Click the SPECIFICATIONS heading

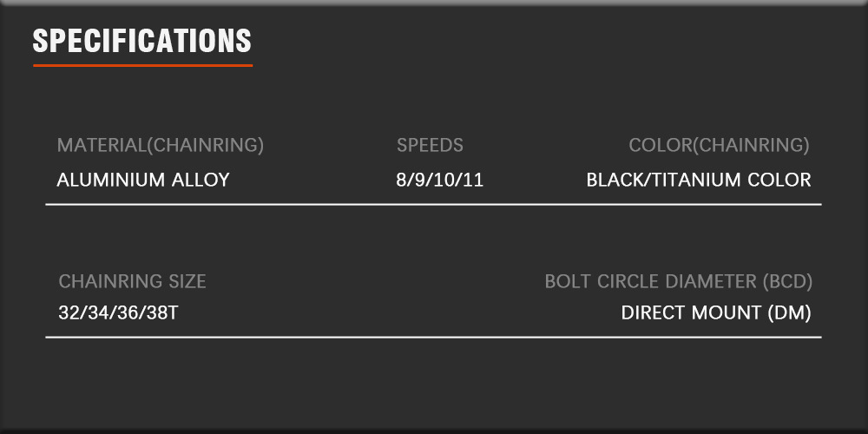[x=142, y=40]
